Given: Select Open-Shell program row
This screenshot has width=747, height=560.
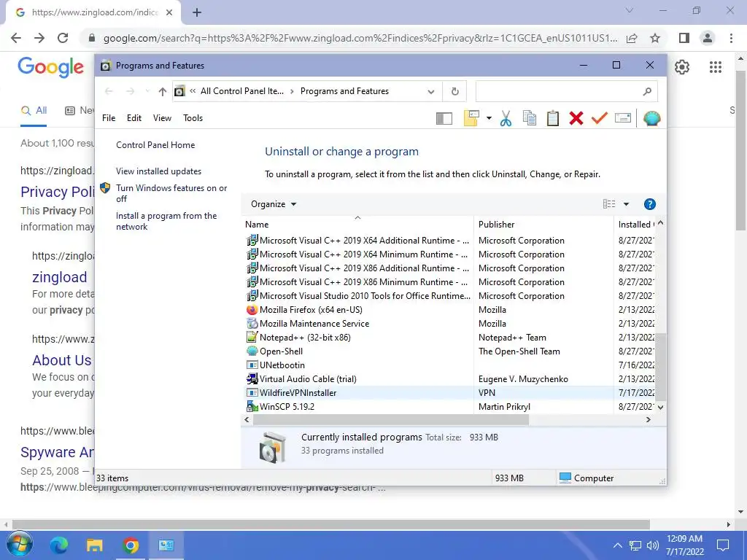Looking at the screenshot, I should tap(449, 351).
